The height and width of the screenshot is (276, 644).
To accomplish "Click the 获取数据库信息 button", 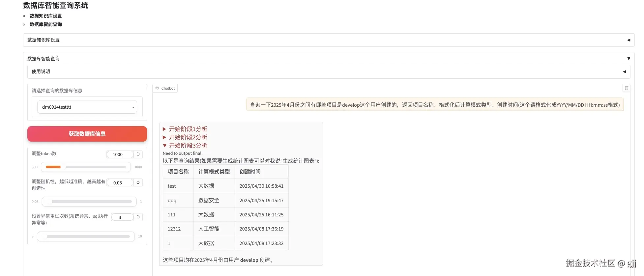I will (87, 134).
